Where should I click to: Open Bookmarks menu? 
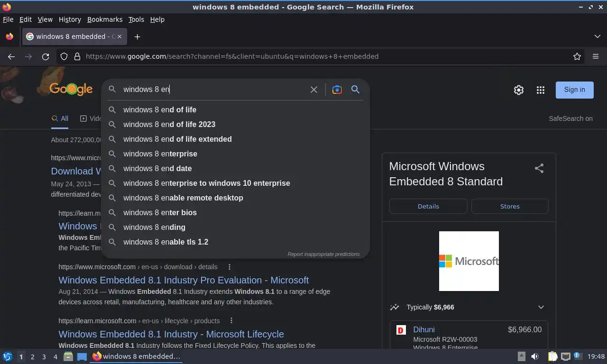point(105,19)
